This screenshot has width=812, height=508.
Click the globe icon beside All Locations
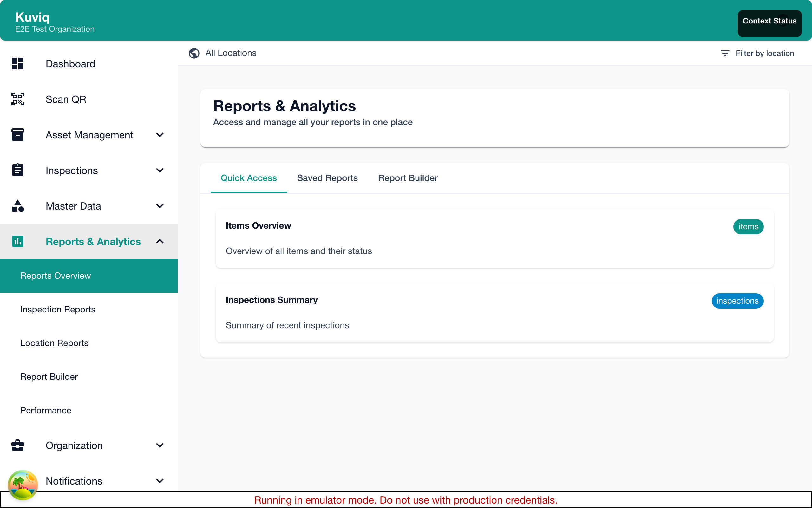[x=194, y=53]
